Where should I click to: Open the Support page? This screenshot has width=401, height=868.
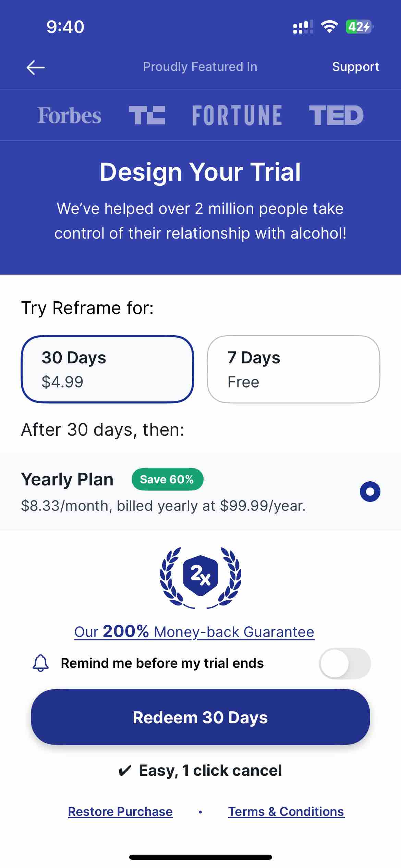click(356, 67)
